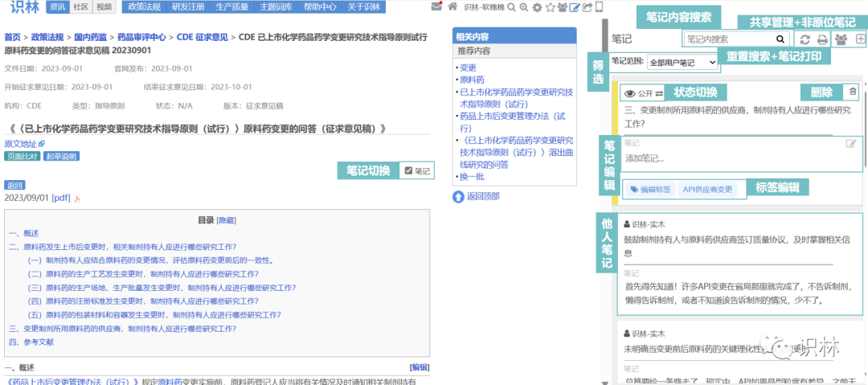Click the 识林 logo

point(24,7)
